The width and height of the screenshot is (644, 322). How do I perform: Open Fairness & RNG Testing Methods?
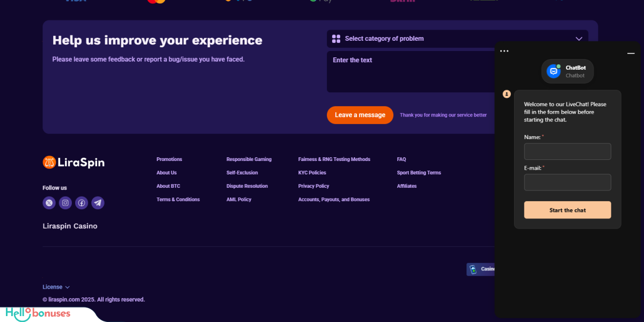(334, 159)
